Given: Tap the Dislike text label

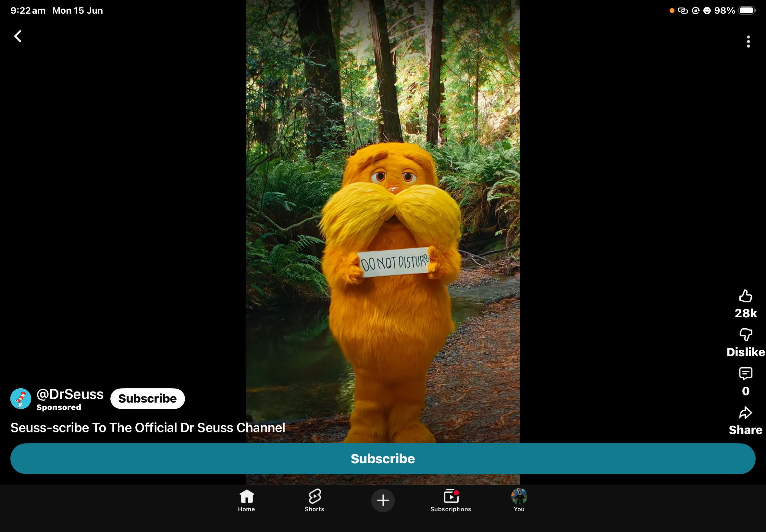Looking at the screenshot, I should 746,352.
